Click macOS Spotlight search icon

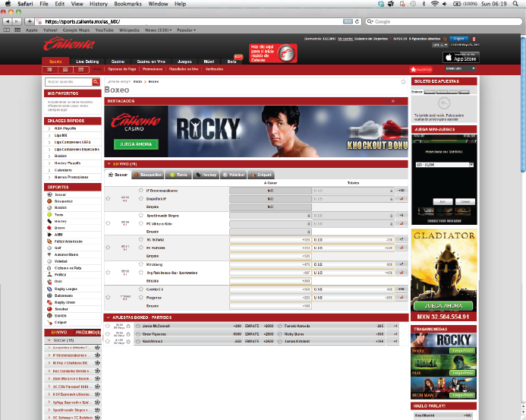[515, 4]
